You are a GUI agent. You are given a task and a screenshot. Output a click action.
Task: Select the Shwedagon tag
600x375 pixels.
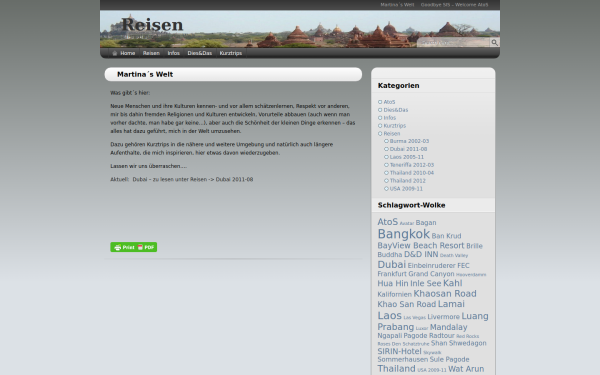coord(468,343)
